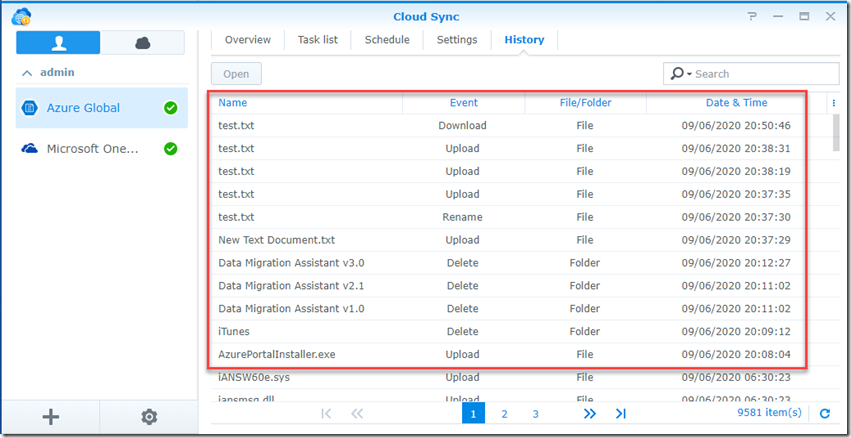This screenshot has height=438, width=851.
Task: Click the history list vertical scrollbar
Action: tap(836, 133)
